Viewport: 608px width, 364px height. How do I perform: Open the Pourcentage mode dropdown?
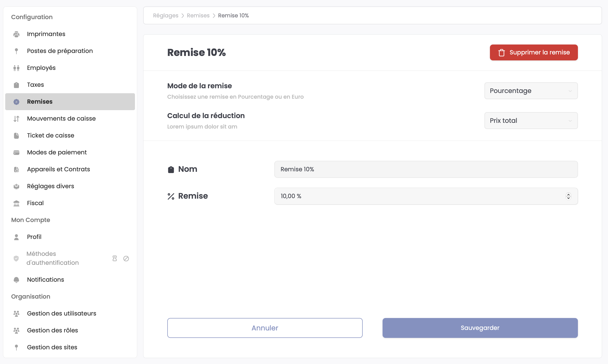point(531,91)
